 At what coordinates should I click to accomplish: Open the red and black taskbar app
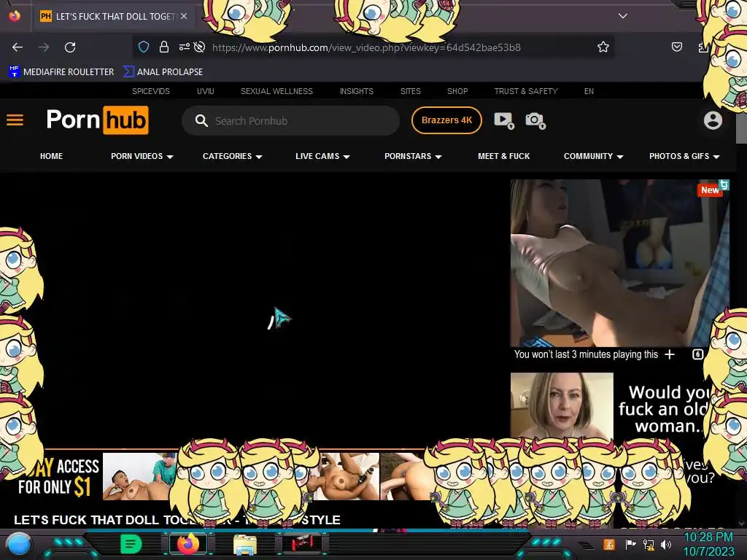coord(302,544)
